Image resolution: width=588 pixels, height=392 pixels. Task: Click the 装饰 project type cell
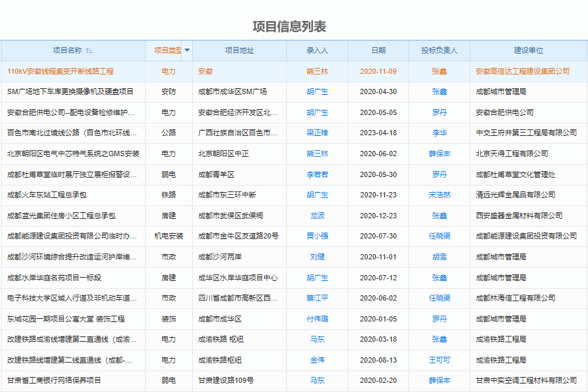(169, 319)
